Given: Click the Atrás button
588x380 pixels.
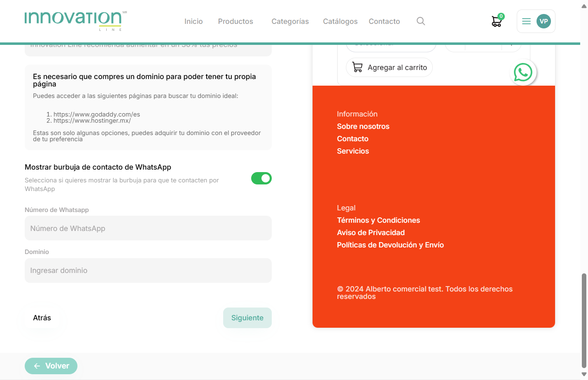Looking at the screenshot, I should (x=42, y=318).
